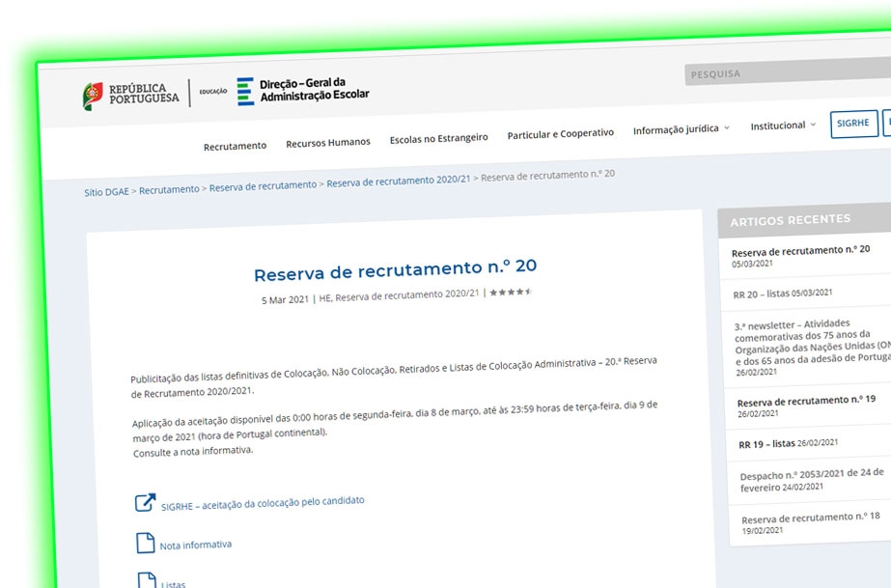The image size is (891, 588).
Task: Open the external-link icon beside SIGRHE aceitação
Action: pyautogui.click(x=145, y=500)
